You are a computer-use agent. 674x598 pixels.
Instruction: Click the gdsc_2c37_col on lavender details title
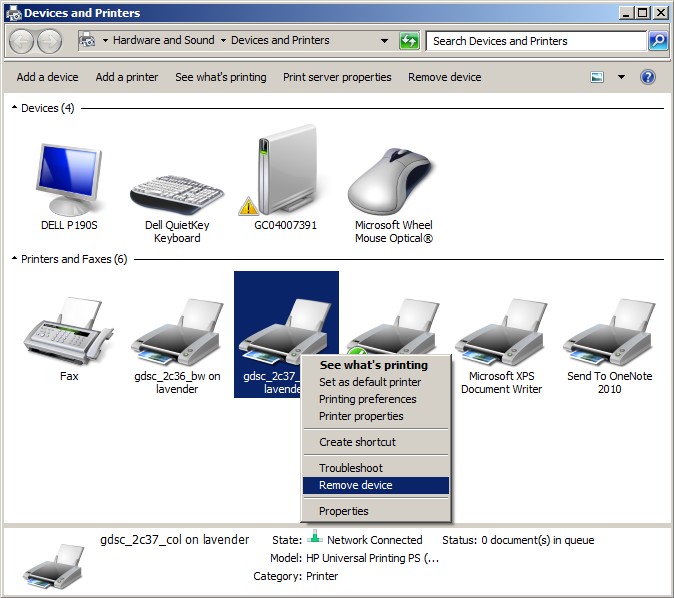pyautogui.click(x=175, y=540)
